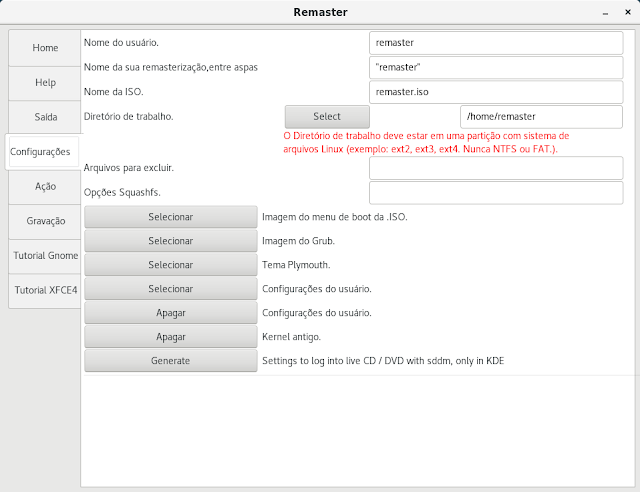The image size is (640, 492).
Task: Focus the remasterização name field with "remaster"
Action: point(496,67)
